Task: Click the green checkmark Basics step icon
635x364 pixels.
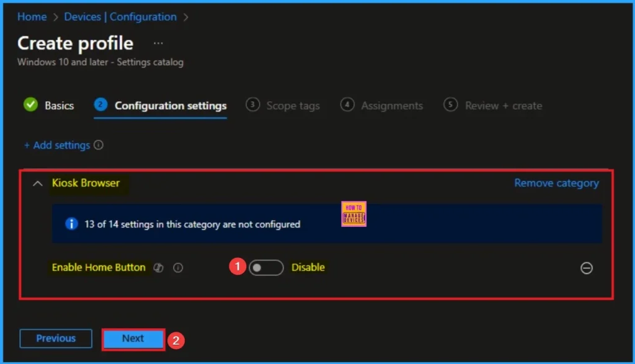Action: point(30,105)
